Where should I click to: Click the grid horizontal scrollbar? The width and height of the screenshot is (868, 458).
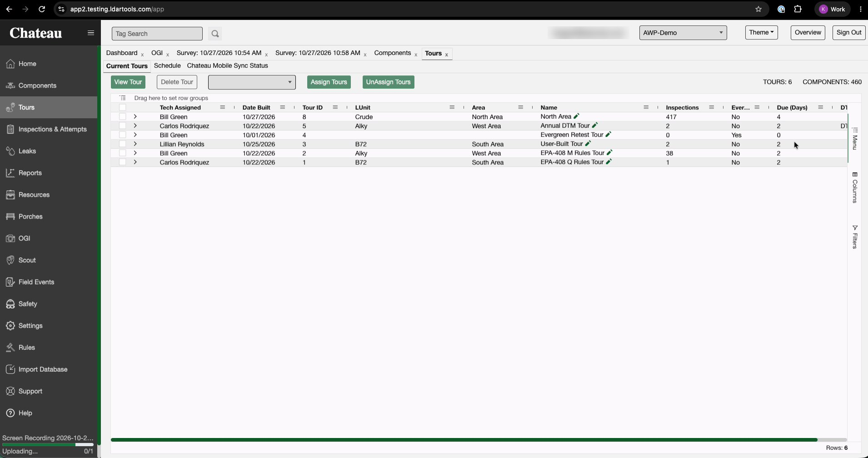click(x=464, y=440)
